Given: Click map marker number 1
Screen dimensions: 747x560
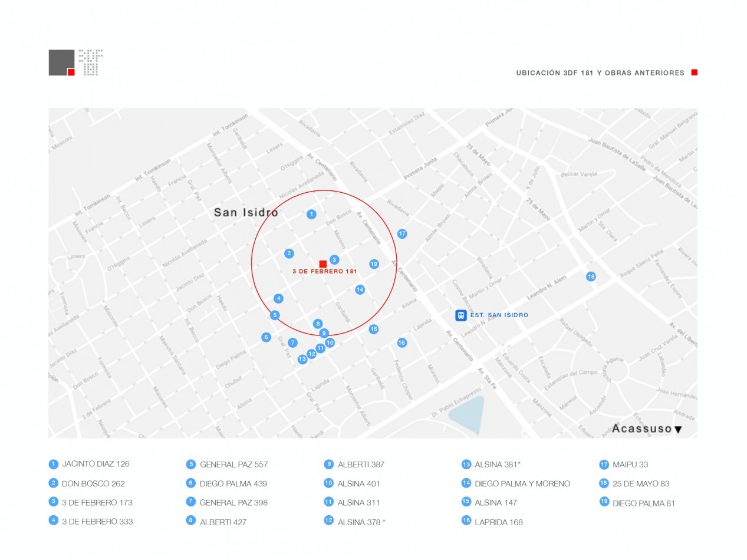Looking at the screenshot, I should tap(311, 214).
